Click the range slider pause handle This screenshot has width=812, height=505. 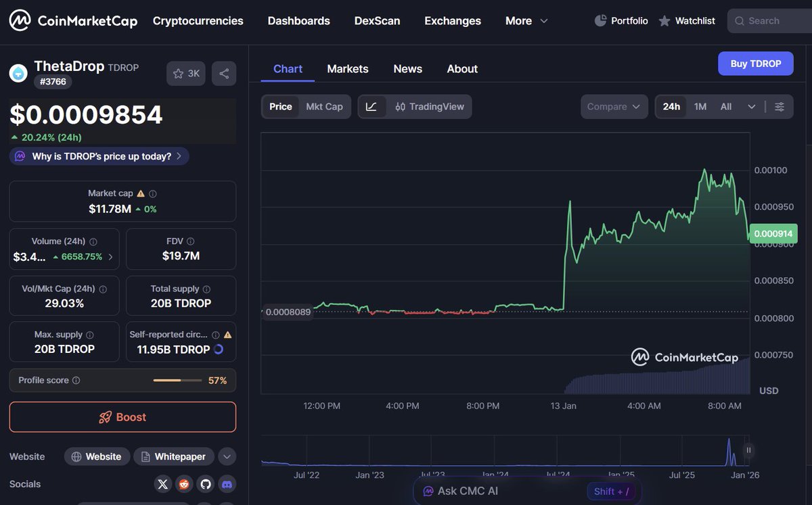click(748, 450)
